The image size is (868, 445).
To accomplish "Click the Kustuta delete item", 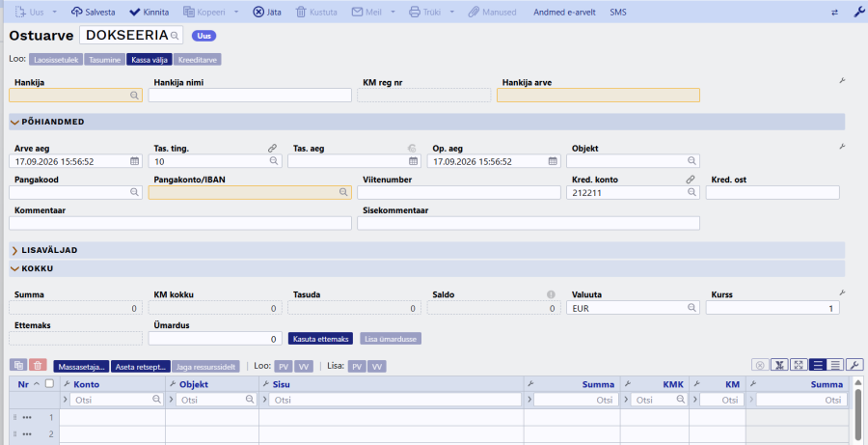I will coord(316,12).
